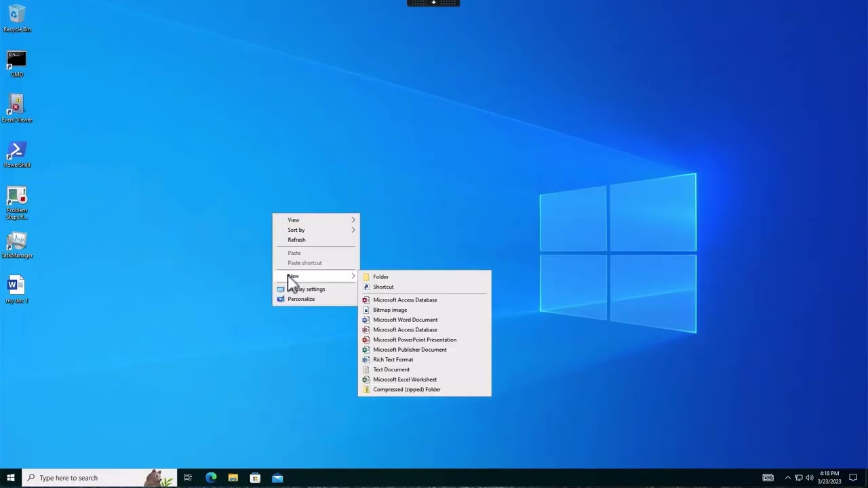Open the Recycle Bin desktop icon

(x=17, y=18)
